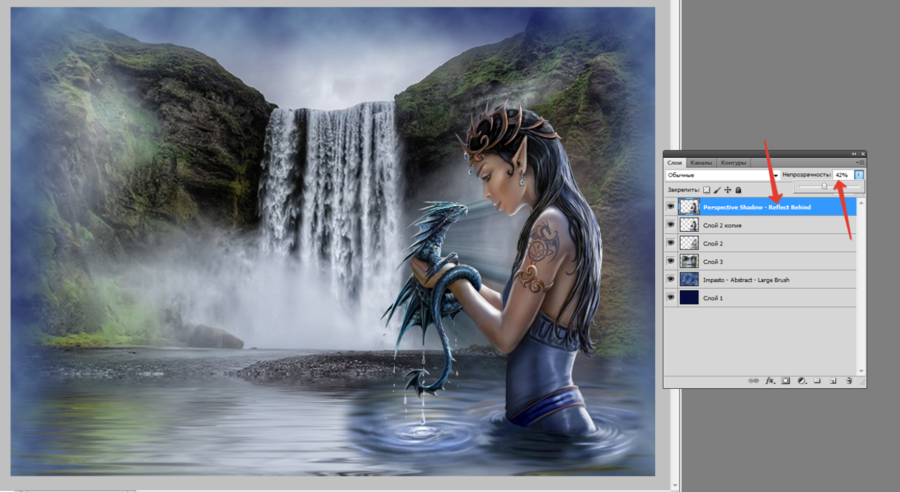Enable lock transparent pixels
This screenshot has height=492, width=900.
point(707,189)
